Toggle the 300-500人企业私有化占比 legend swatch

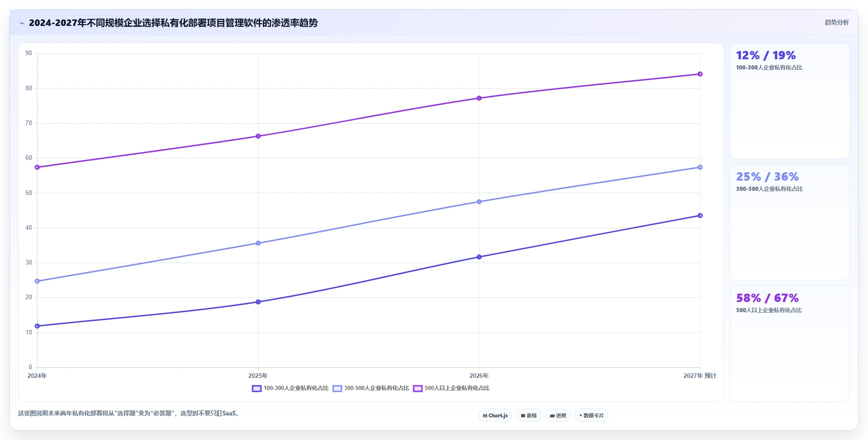337,389
